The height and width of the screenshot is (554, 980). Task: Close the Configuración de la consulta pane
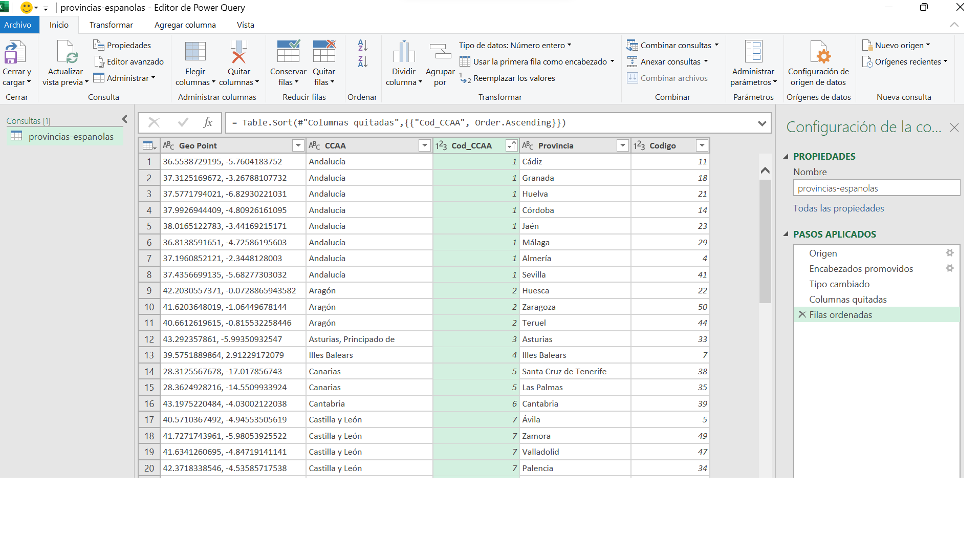coord(954,127)
